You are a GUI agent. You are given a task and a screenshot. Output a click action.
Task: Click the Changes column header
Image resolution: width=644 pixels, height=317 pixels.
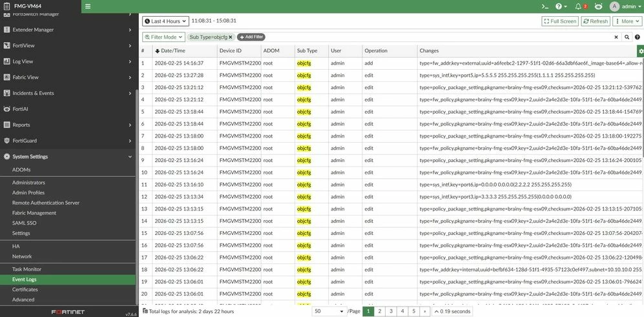coord(429,51)
